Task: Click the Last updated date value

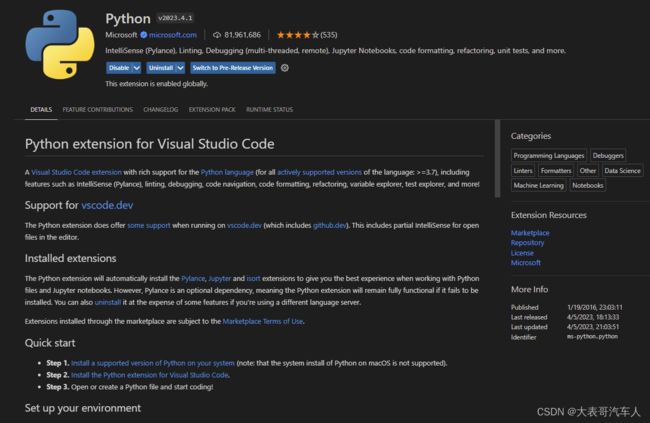Action: pyautogui.click(x=593, y=327)
